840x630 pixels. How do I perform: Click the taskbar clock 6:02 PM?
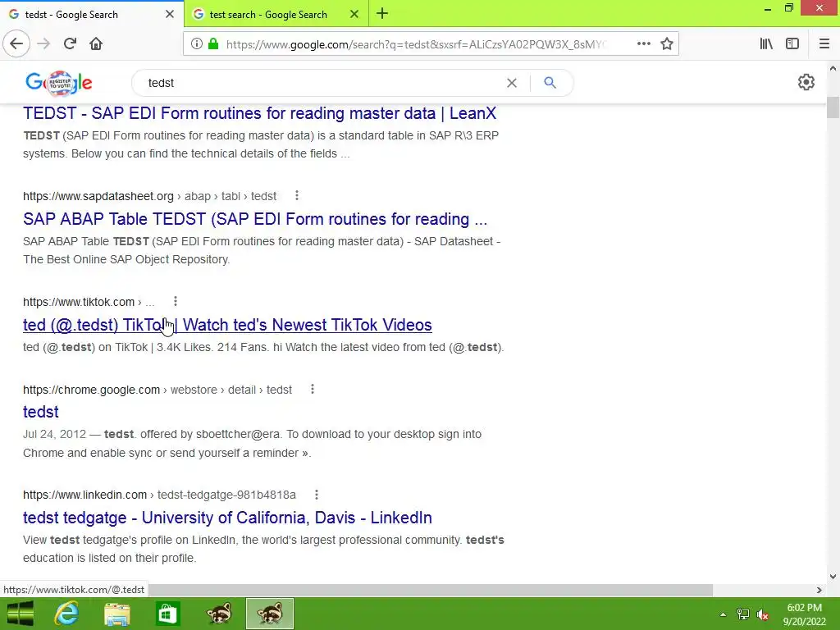pyautogui.click(x=804, y=608)
